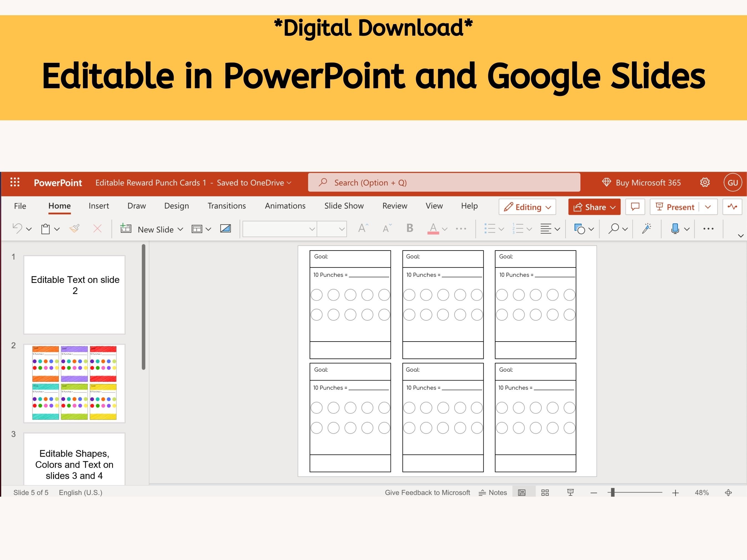This screenshot has width=747, height=560.
Task: Decrease font size with small A
Action: [387, 228]
